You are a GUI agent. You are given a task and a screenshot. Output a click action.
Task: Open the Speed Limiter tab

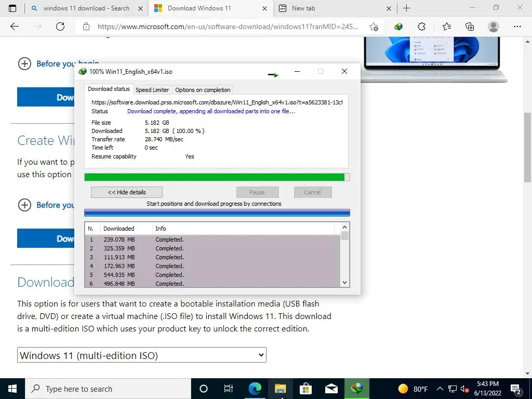point(152,90)
